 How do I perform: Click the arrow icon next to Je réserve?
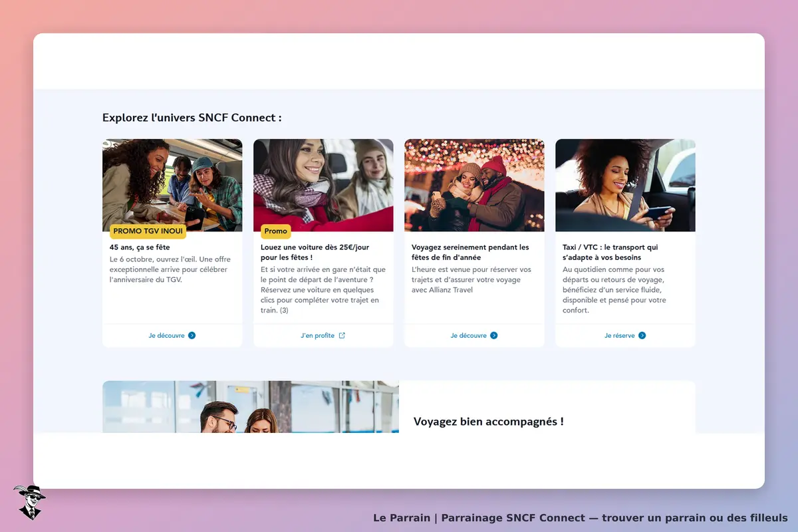pyautogui.click(x=642, y=336)
